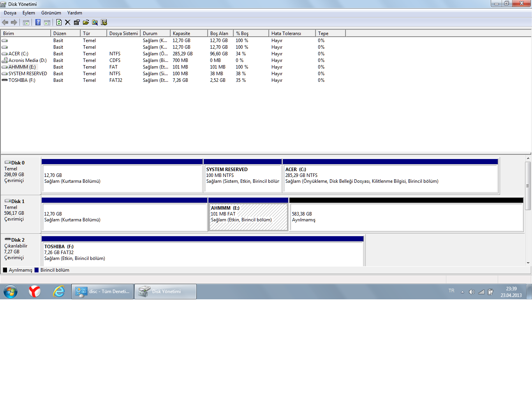Open the Dosya menu
532x410 pixels.
click(x=10, y=13)
